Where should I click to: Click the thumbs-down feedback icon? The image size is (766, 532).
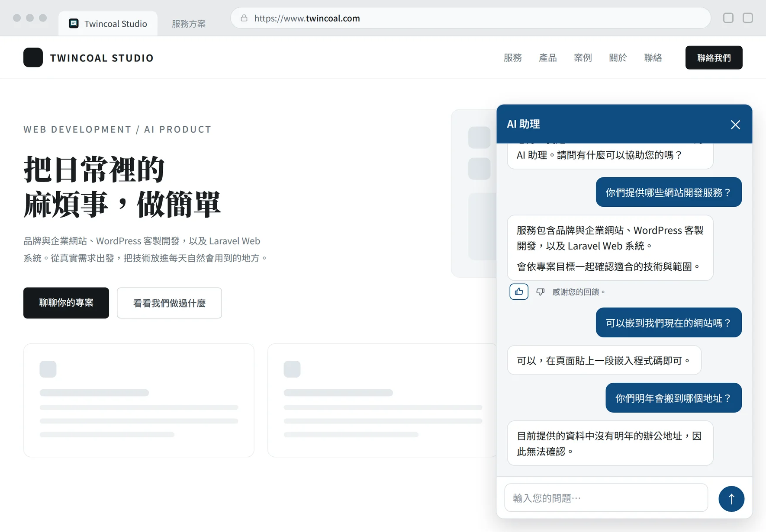tap(541, 292)
